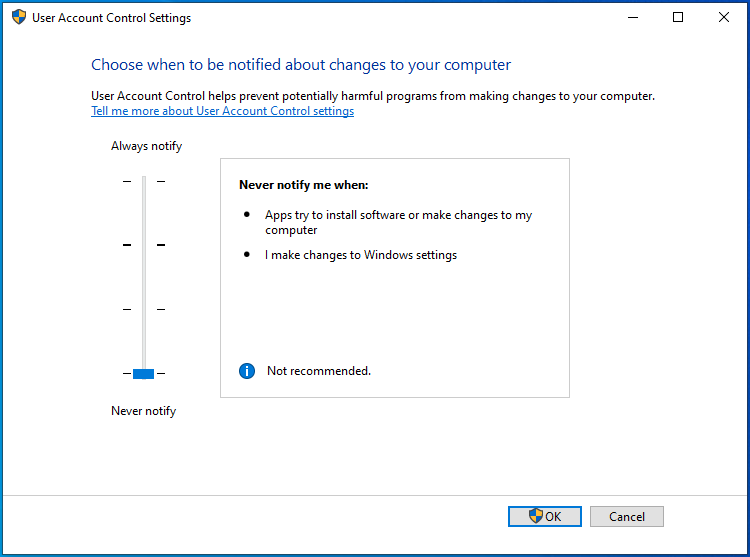This screenshot has width=750, height=557.
Task: Click the UAC shield icon in title bar
Action: (x=18, y=17)
